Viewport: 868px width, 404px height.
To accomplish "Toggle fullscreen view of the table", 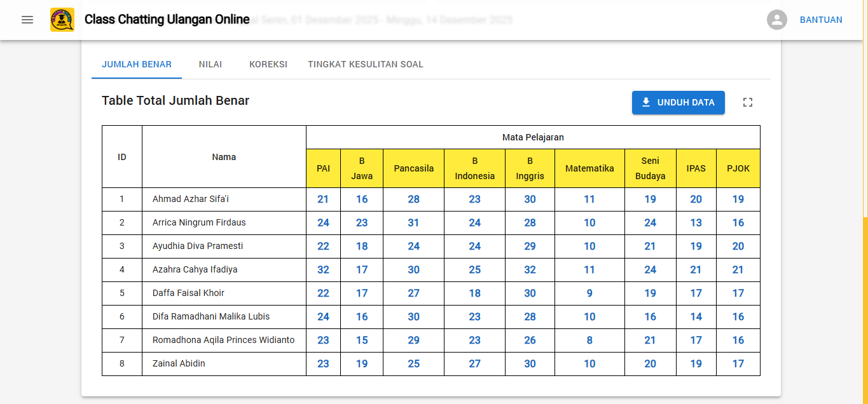I will (x=748, y=102).
